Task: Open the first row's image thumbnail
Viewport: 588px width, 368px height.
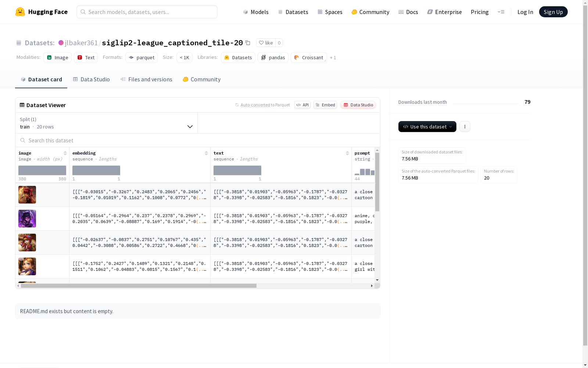Action: tap(27, 195)
